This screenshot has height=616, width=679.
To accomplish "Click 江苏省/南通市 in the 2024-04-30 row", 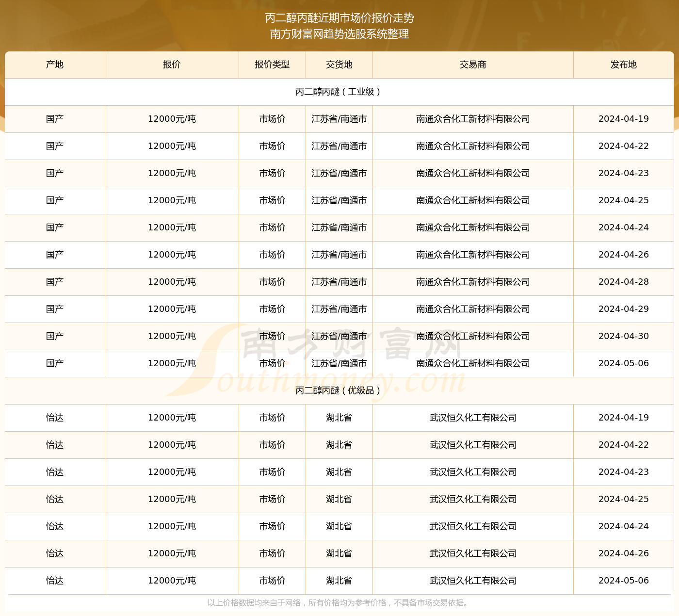I will pos(339,336).
